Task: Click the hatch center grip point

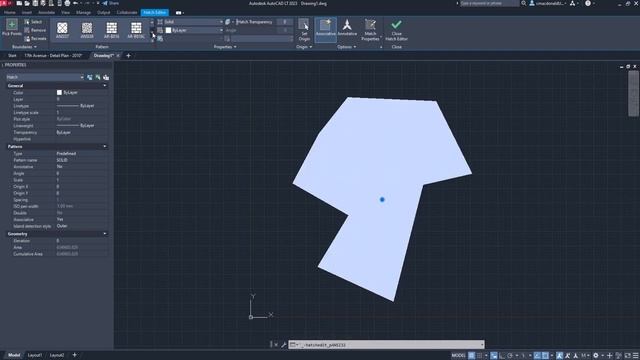Action: coord(382,200)
